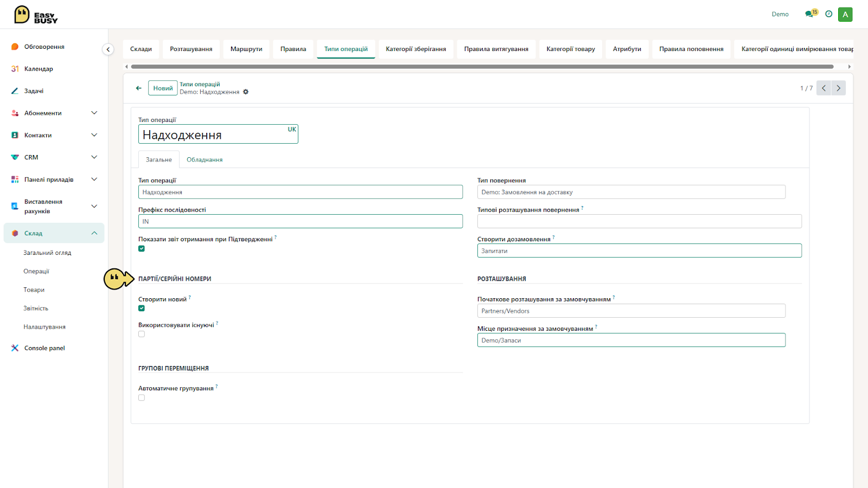This screenshot has height=488, width=868.
Task: Click the horizontal tab scrollbar
Action: pos(482,67)
